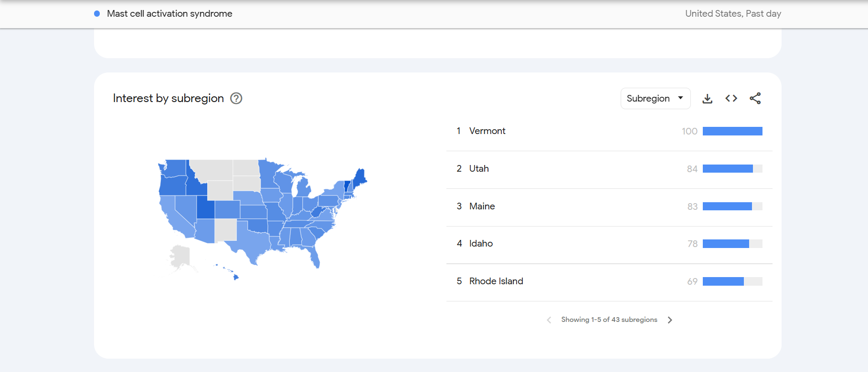The image size is (868, 372).
Task: Open the embed code icon
Action: (731, 98)
